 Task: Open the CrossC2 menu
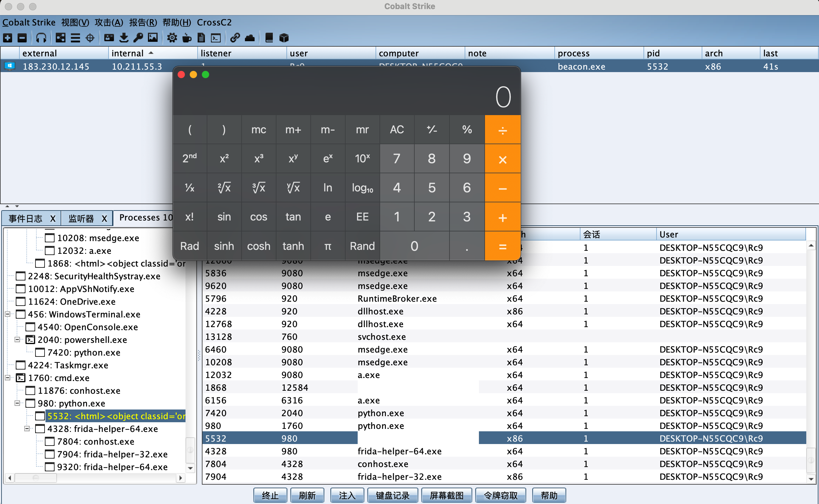(x=214, y=22)
